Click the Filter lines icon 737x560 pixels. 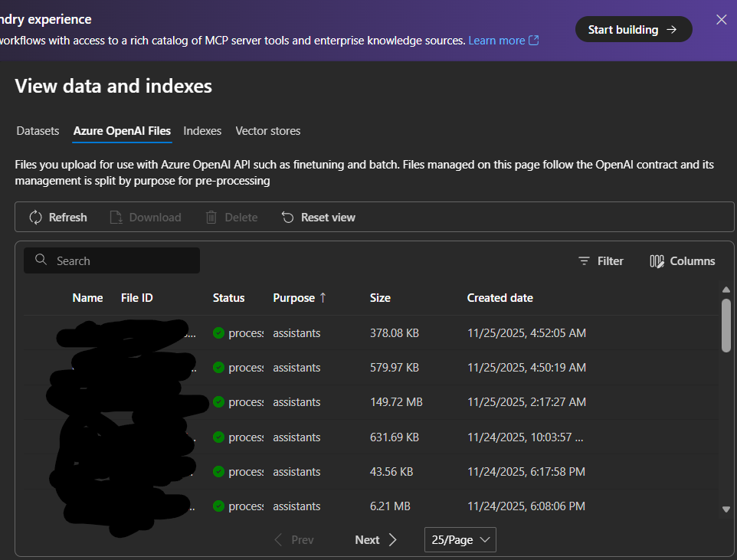[x=584, y=261]
